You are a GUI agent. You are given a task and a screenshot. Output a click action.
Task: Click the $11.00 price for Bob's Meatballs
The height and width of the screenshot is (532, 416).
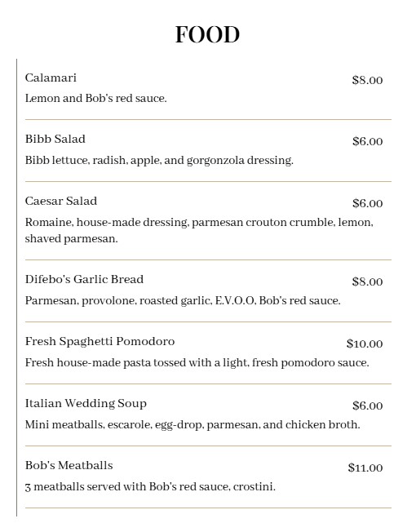point(365,468)
